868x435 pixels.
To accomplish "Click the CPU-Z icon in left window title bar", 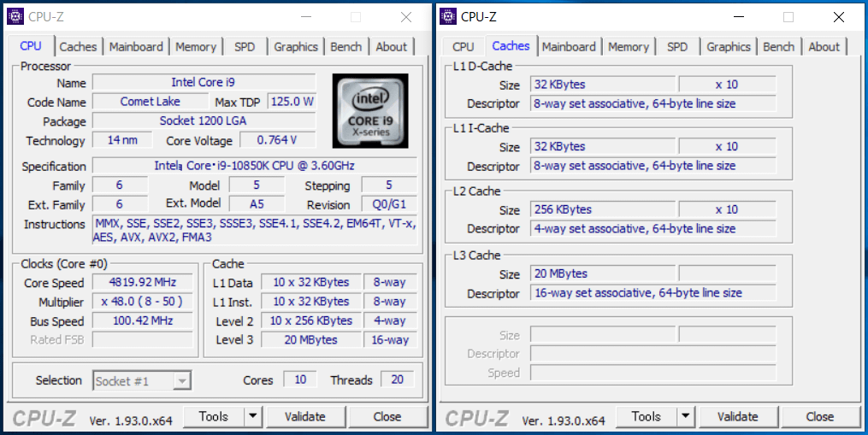I will coord(15,16).
